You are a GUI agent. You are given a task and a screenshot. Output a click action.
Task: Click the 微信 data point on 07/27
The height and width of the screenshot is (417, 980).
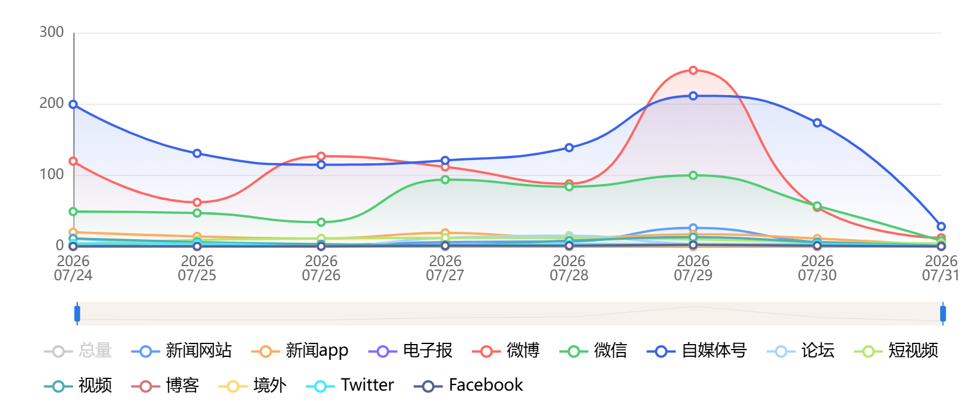pos(446,180)
